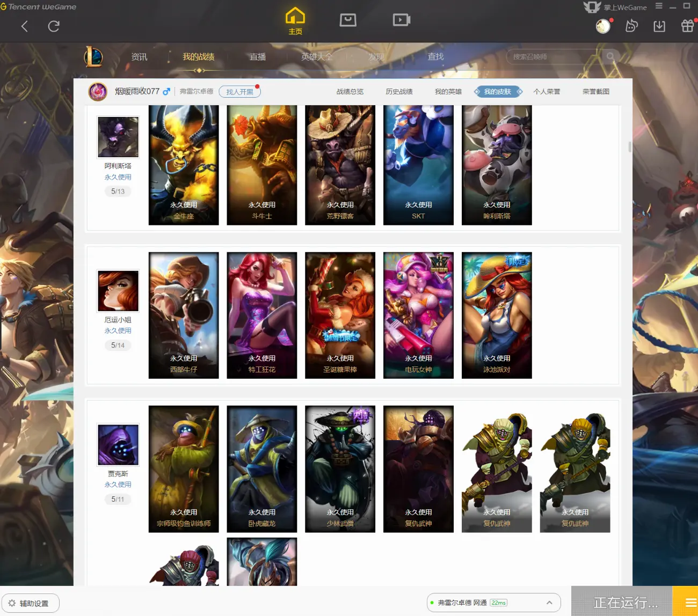Click the 5/13 skin count for 阿利斯塔
Image resolution: width=698 pixels, height=616 pixels.
118,192
